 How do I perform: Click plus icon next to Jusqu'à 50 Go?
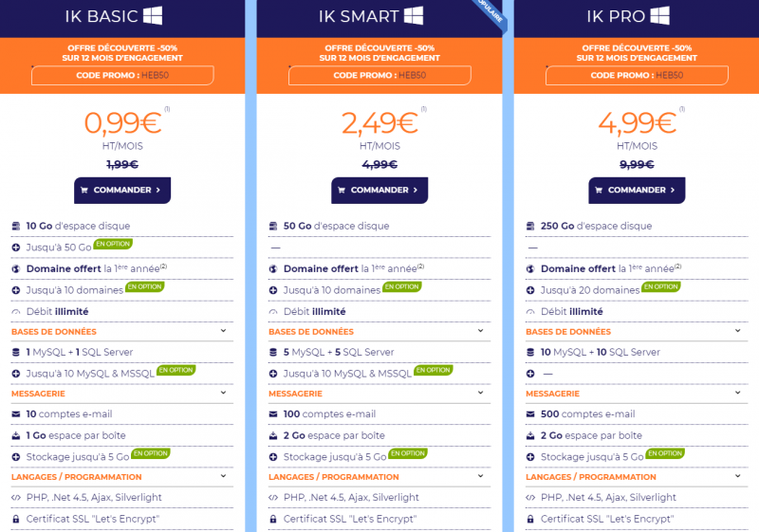pos(16,248)
